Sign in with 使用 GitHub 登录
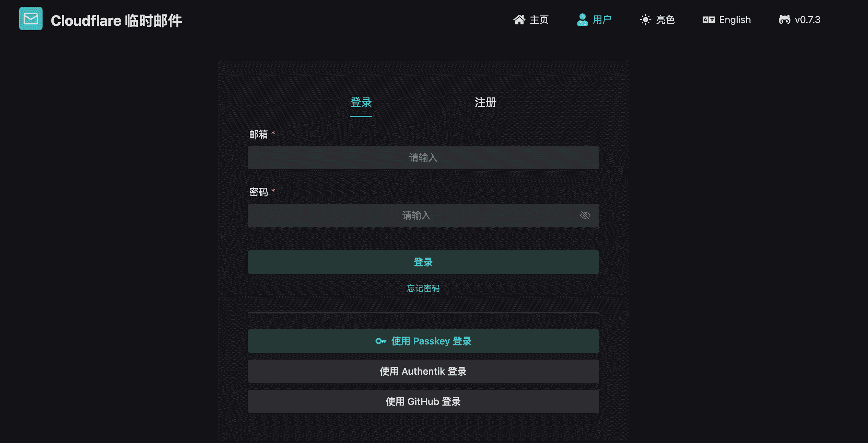Image resolution: width=868 pixels, height=443 pixels. coord(423,401)
